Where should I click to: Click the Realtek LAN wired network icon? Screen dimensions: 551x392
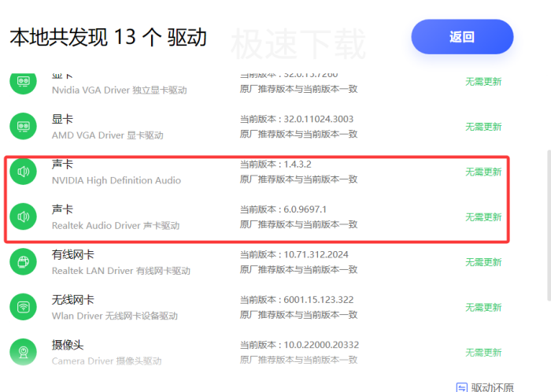pos(24,262)
